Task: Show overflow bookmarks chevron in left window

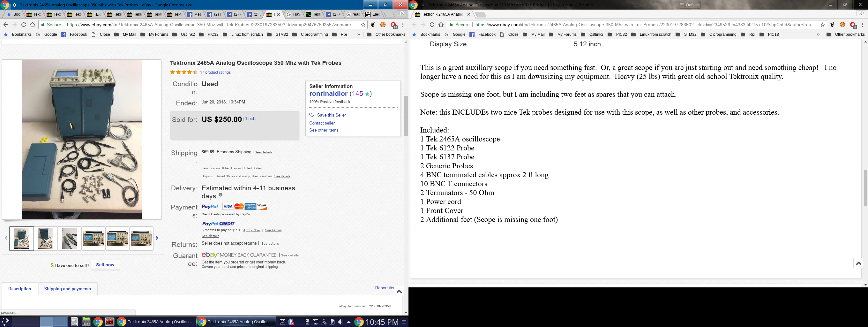Action: pyautogui.click(x=358, y=34)
